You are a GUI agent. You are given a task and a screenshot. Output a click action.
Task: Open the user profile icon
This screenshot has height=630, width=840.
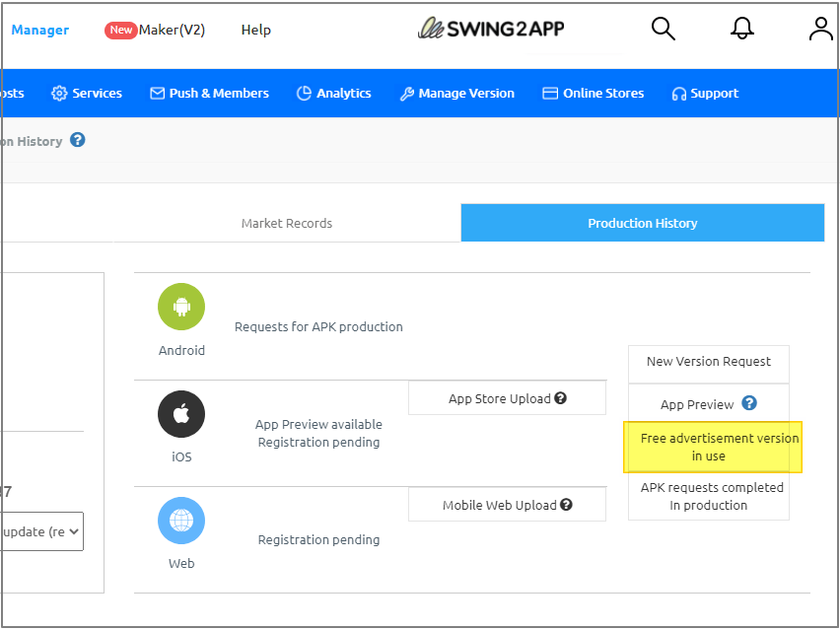coord(820,29)
